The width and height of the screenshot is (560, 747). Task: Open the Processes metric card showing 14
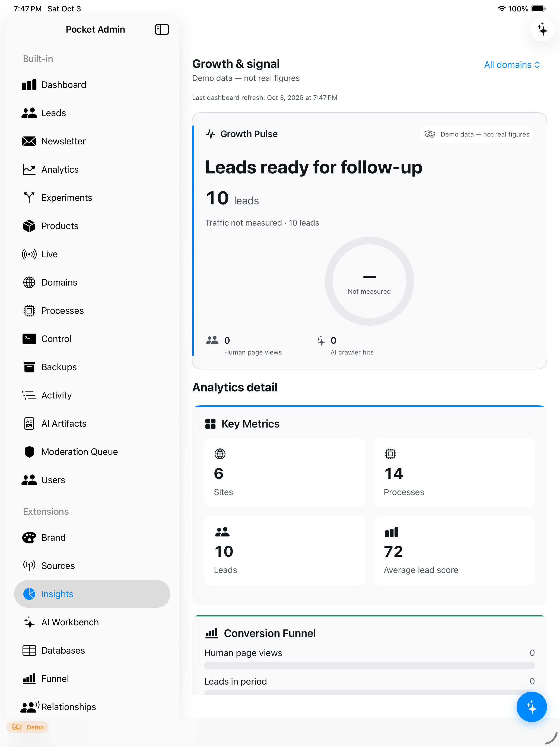click(x=454, y=473)
